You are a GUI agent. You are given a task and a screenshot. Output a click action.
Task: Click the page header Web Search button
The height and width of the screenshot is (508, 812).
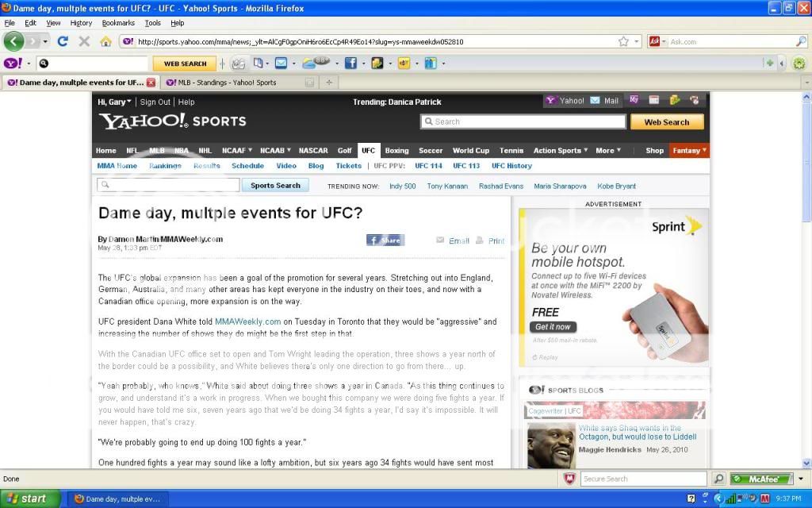tap(667, 121)
